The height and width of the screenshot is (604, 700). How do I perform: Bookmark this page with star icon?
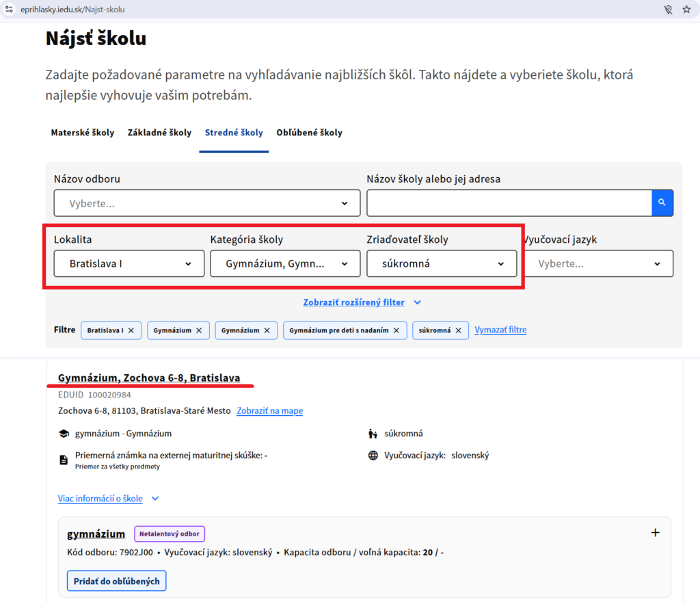686,10
